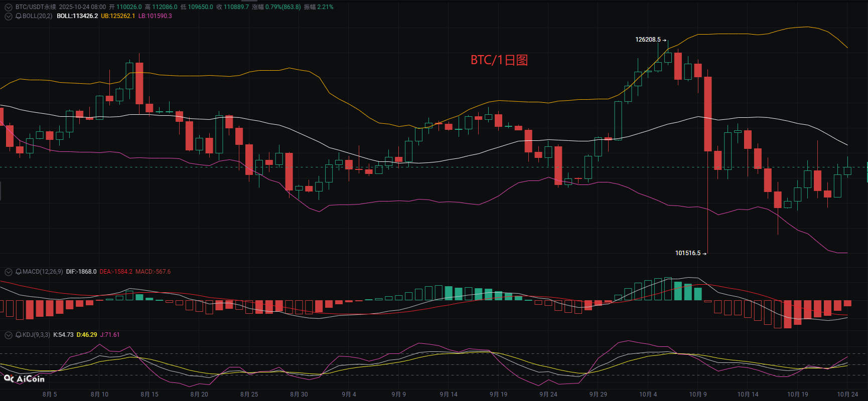The image size is (868, 401).
Task: Select the 126208.5 high price marker
Action: [x=648, y=40]
